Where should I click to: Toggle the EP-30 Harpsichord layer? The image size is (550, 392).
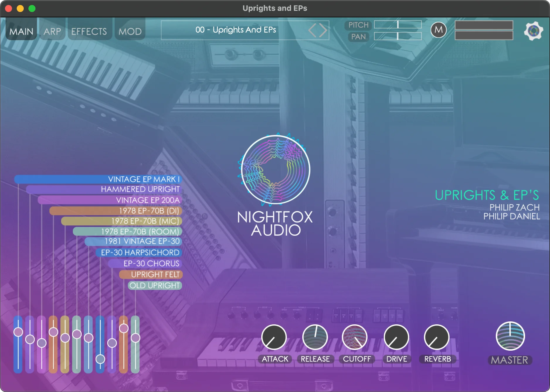(139, 253)
